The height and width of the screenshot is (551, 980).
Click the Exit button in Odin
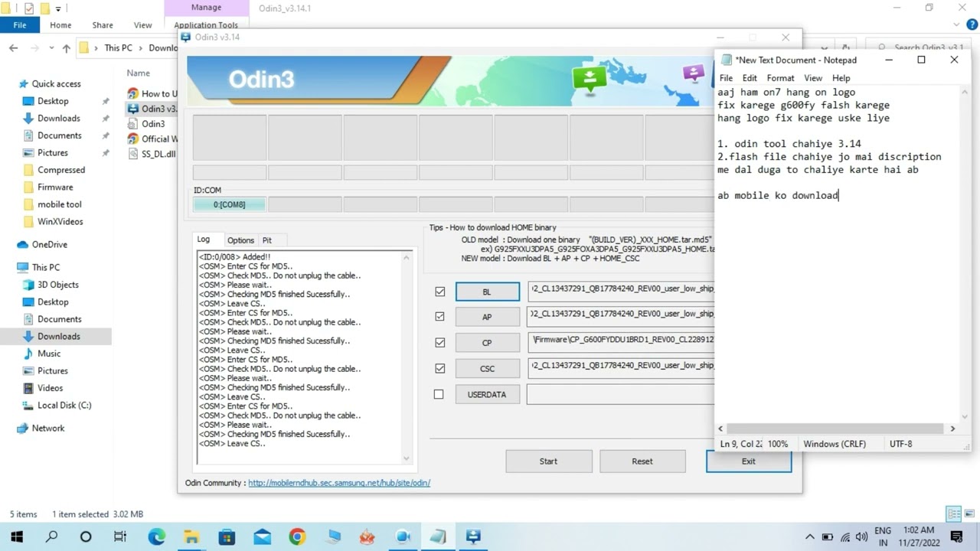tap(749, 461)
